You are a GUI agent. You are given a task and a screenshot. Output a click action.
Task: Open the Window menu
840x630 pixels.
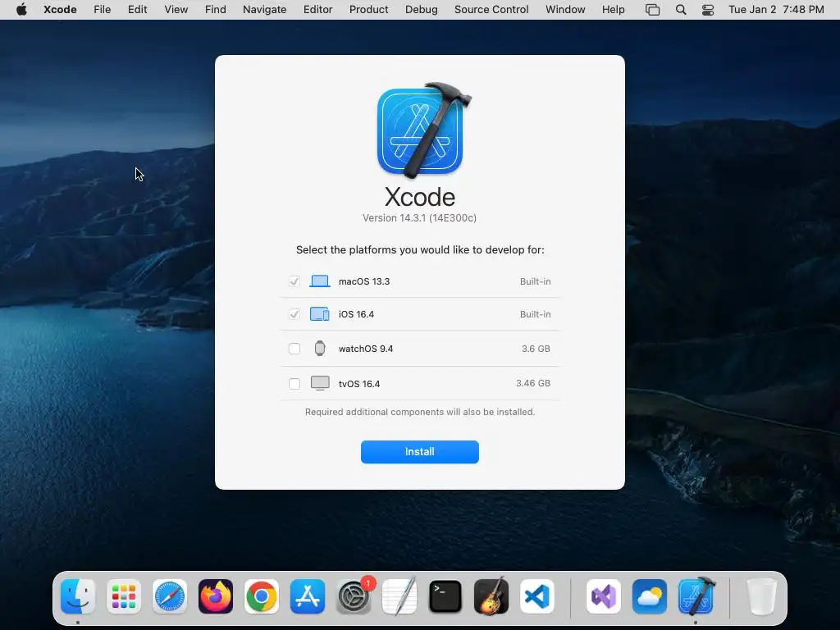coord(565,9)
